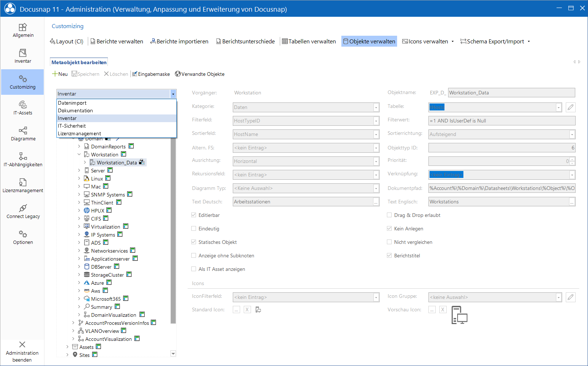Browse for the Standard Icon
Image resolution: width=588 pixels, height=366 pixels.
point(236,309)
